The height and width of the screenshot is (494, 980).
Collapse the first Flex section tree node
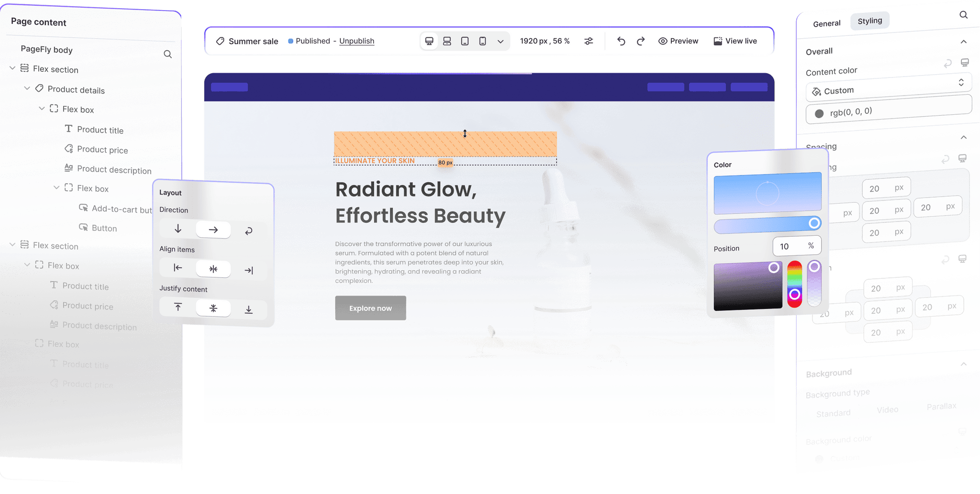(12, 68)
